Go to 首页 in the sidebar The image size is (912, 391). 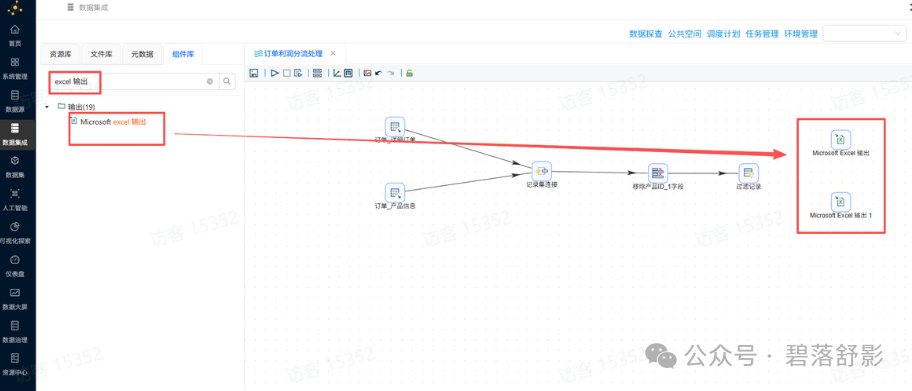click(x=15, y=35)
